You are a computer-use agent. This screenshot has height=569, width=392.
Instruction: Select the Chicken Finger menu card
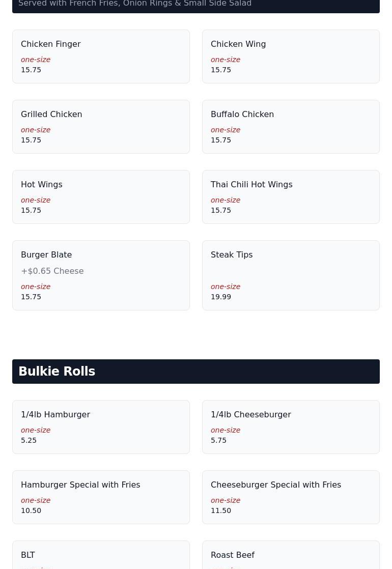click(x=101, y=56)
